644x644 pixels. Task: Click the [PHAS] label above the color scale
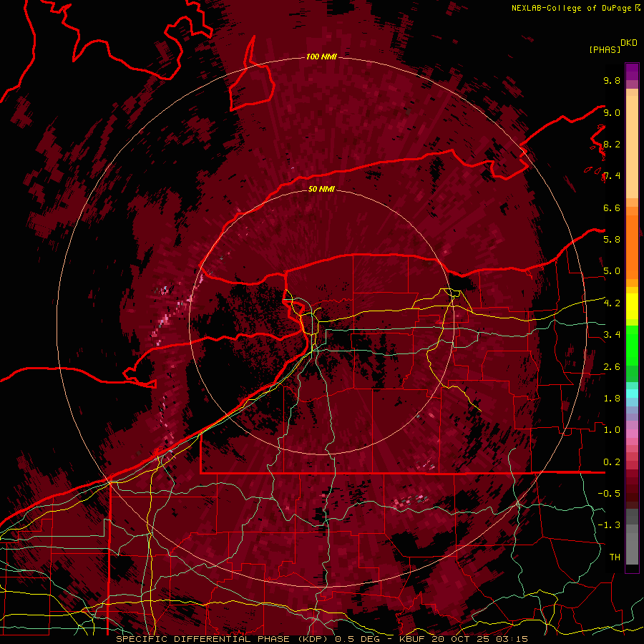coord(605,49)
